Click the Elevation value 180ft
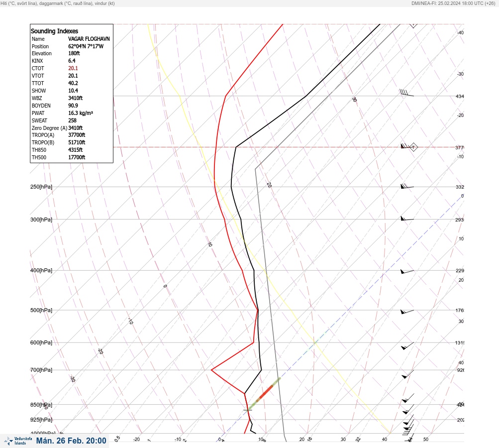 click(x=74, y=53)
